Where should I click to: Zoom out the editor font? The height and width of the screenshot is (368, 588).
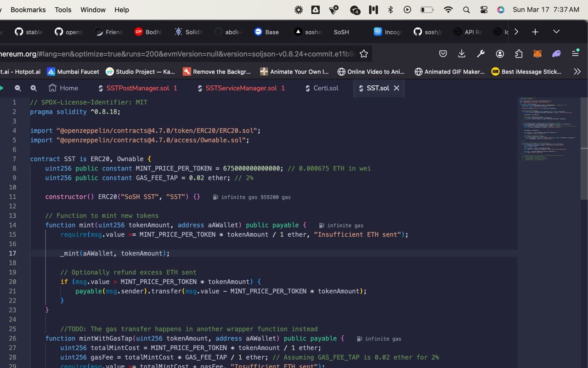click(x=17, y=88)
